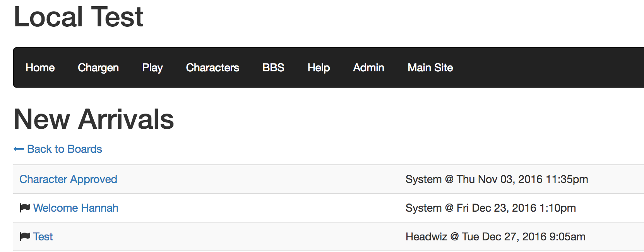644x252 pixels.
Task: Open the Welcome Hannah post
Action: coord(75,208)
